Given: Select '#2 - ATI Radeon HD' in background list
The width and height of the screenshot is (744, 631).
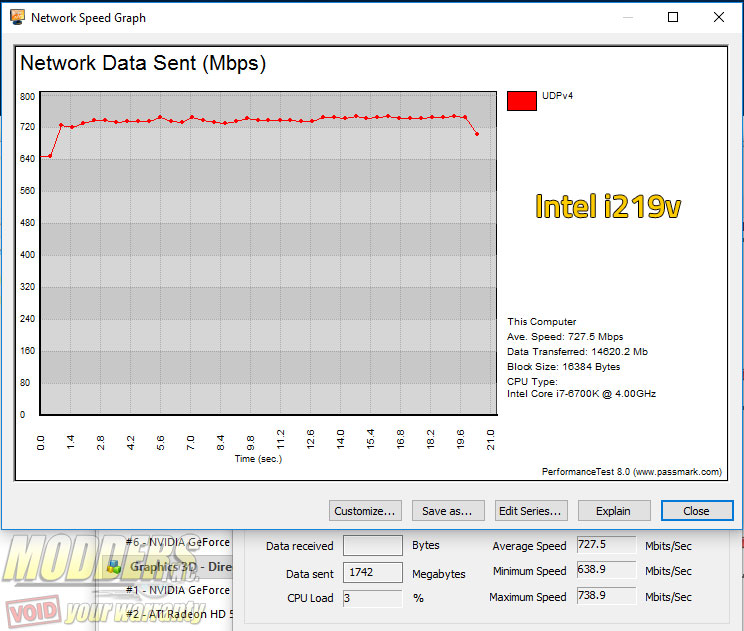Looking at the screenshot, I should [x=180, y=614].
